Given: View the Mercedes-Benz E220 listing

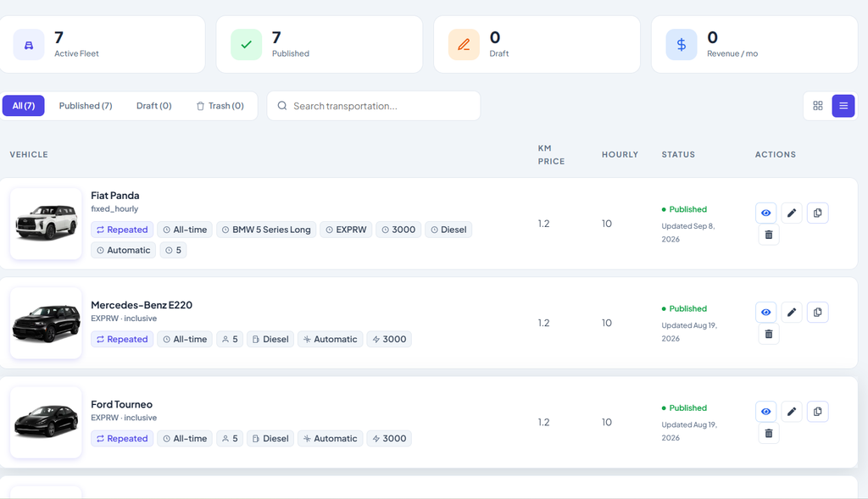Looking at the screenshot, I should coord(765,312).
